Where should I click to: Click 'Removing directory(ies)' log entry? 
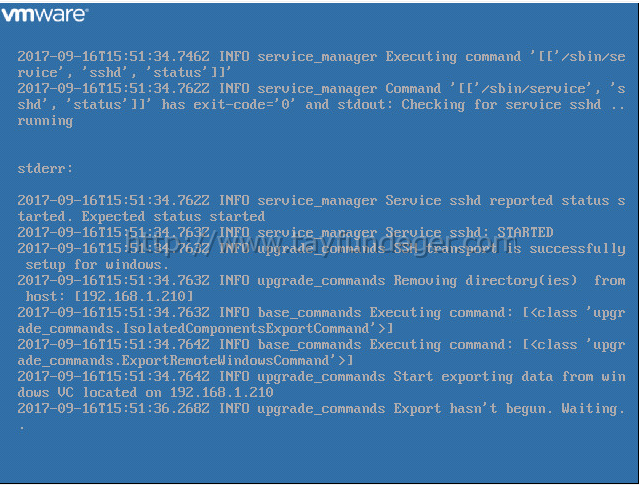click(485, 280)
